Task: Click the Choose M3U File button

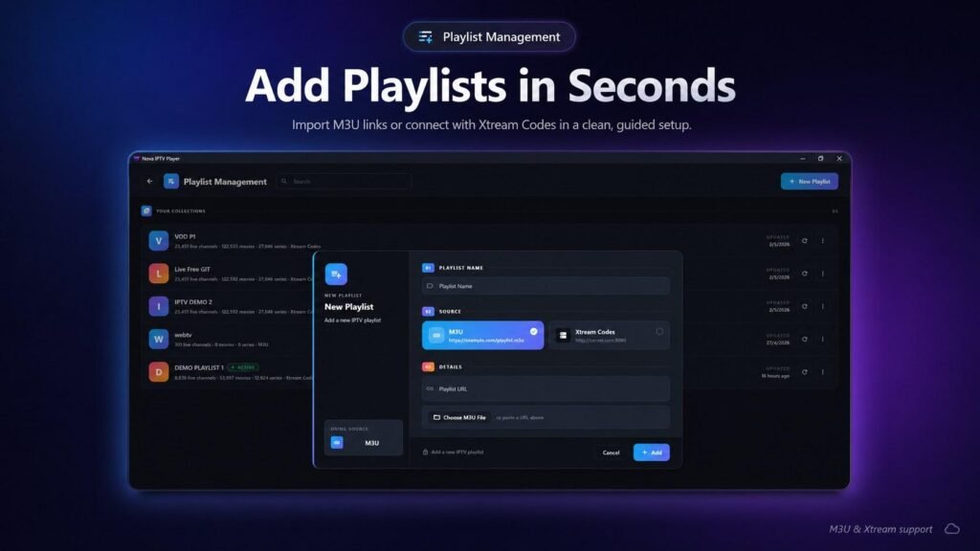Action: point(459,417)
